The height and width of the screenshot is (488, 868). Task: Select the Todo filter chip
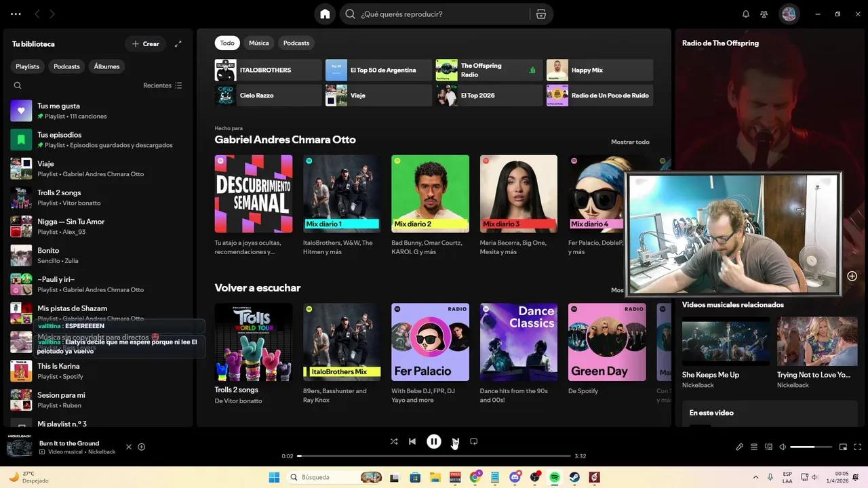point(227,43)
